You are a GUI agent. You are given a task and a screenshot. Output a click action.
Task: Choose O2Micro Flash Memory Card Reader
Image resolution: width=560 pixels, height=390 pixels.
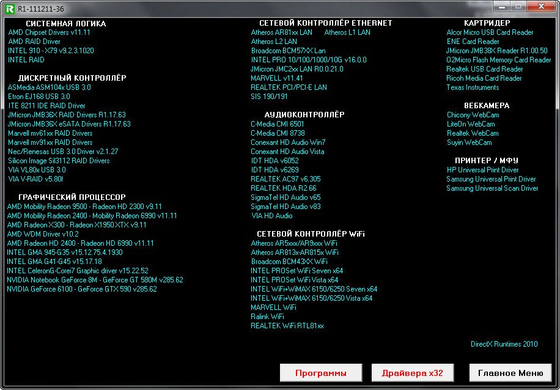click(499, 60)
